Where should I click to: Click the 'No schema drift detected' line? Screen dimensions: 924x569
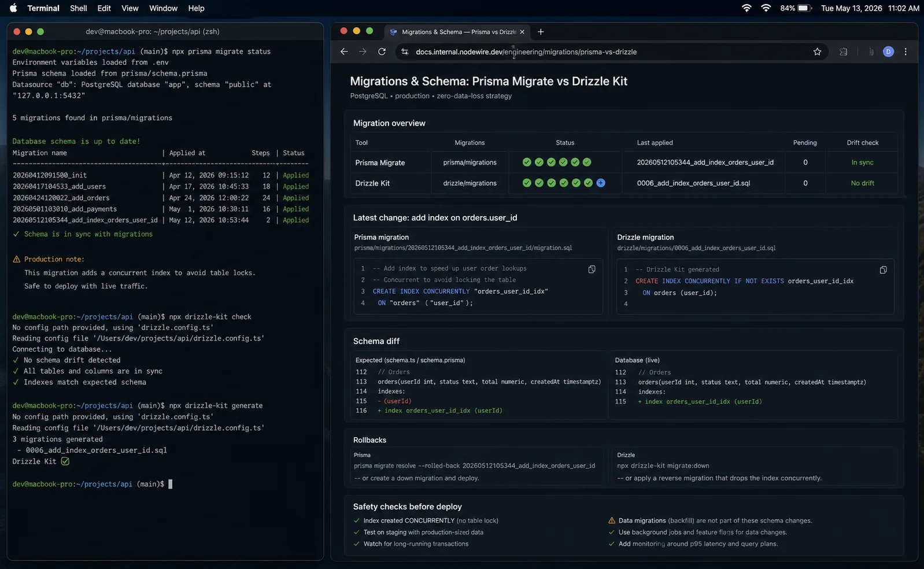(72, 360)
